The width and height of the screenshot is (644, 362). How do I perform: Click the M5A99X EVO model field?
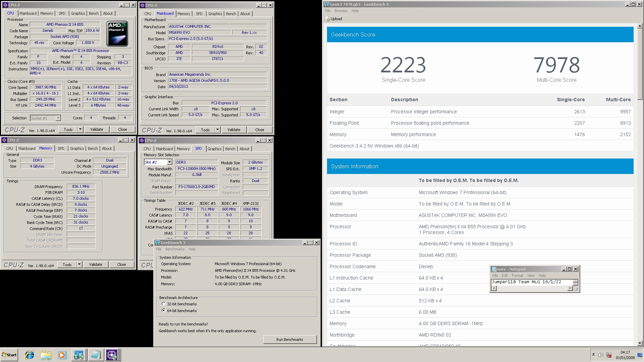(200, 33)
